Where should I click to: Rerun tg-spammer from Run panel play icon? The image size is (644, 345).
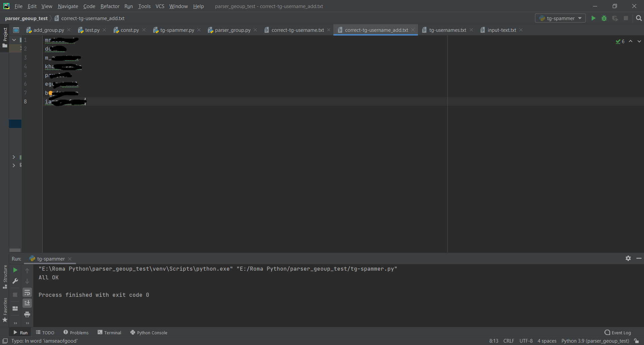click(x=15, y=270)
